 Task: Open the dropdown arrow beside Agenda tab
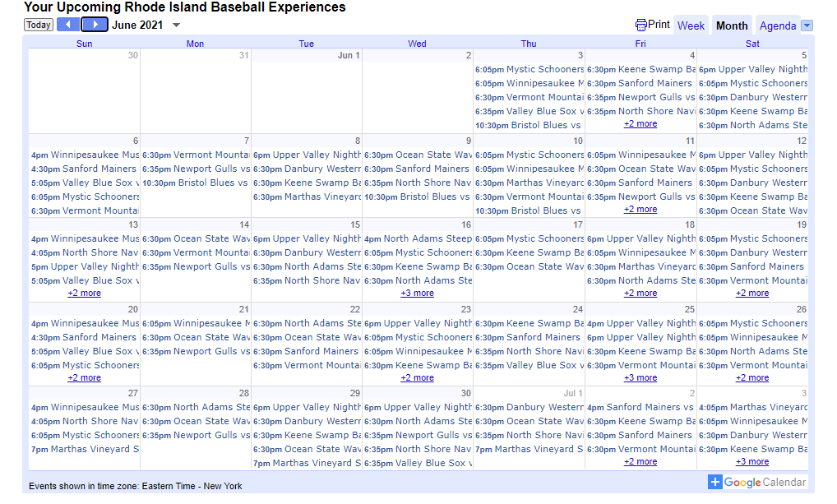(807, 25)
